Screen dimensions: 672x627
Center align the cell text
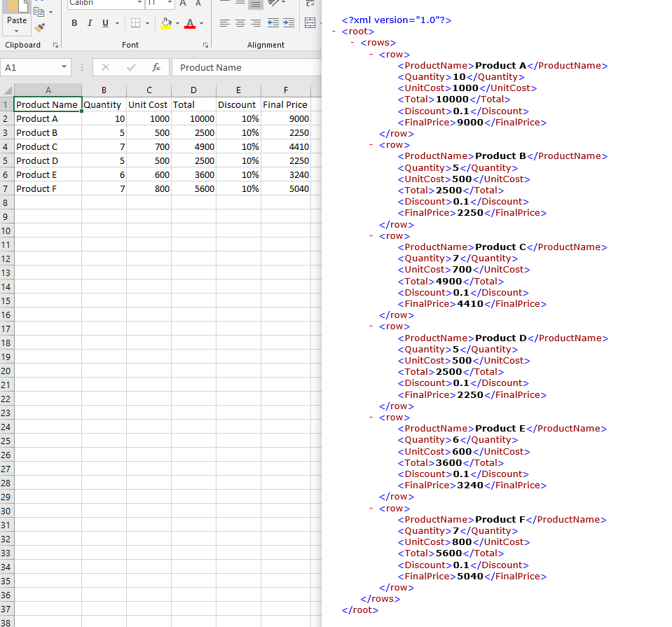pyautogui.click(x=240, y=23)
